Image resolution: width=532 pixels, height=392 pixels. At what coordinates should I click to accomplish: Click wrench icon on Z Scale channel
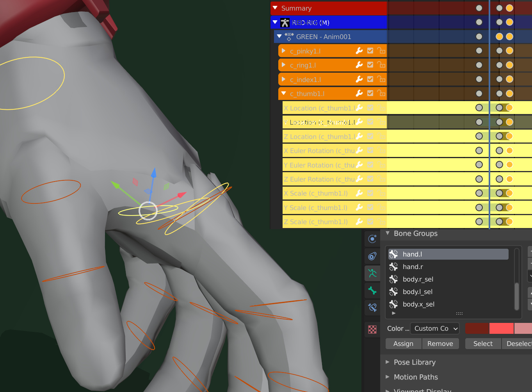coord(359,222)
